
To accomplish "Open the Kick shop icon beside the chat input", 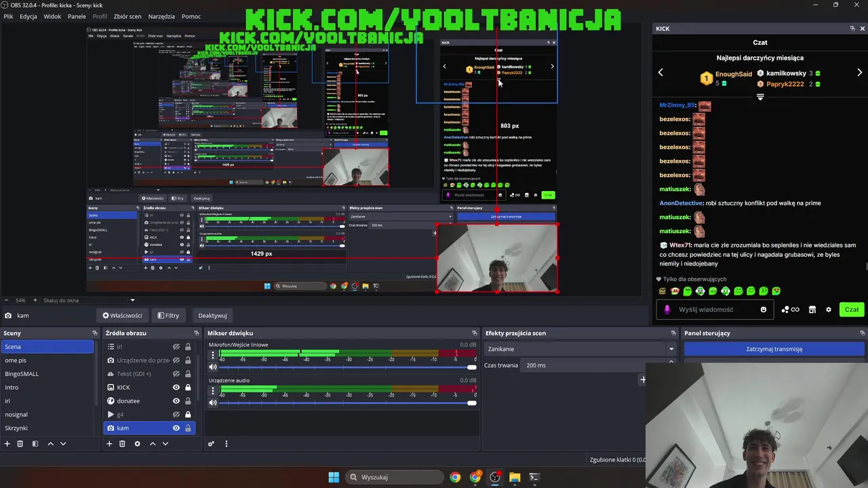I will [812, 310].
